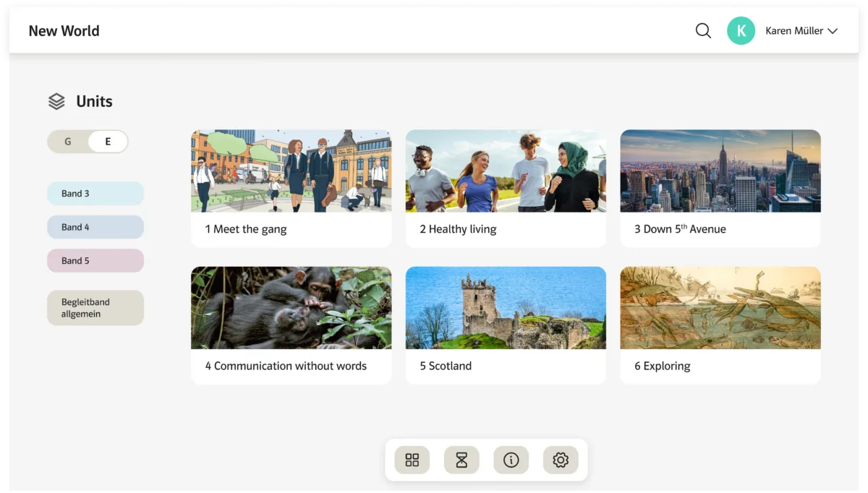Click the New World title
Viewport: 868px width, 493px height.
64,31
